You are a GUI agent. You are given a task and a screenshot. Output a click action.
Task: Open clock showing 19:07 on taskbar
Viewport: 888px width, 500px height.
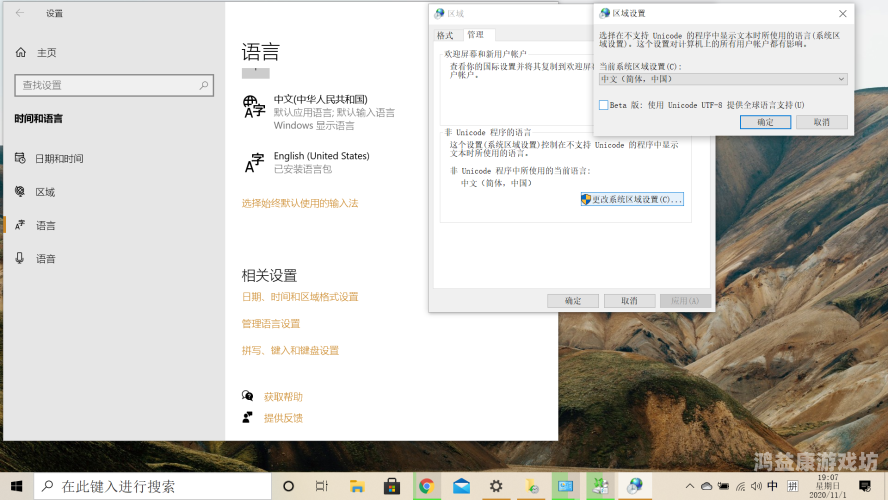click(x=828, y=486)
